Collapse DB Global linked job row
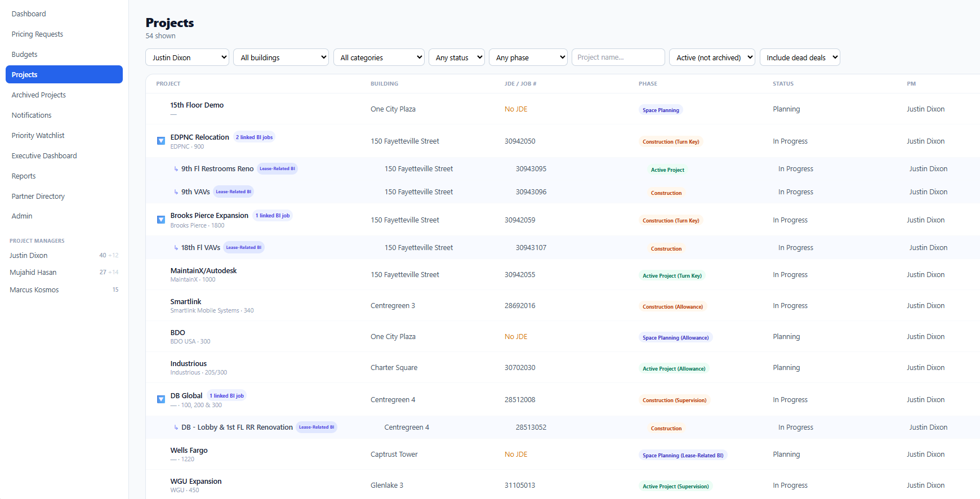 pos(161,399)
